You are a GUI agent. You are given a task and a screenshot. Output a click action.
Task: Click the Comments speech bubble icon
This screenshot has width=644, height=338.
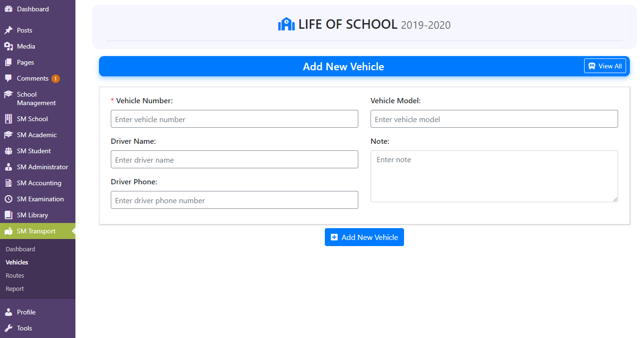[x=8, y=78]
